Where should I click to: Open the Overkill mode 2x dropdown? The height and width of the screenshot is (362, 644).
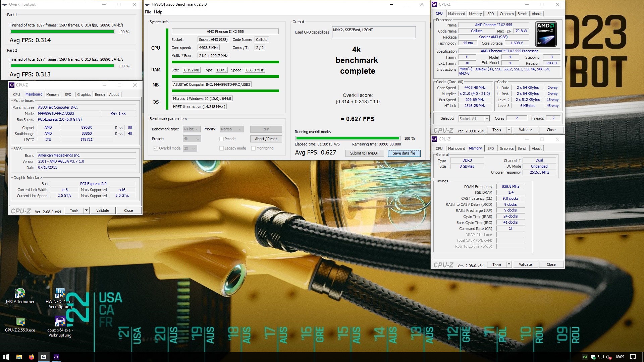[x=190, y=148]
